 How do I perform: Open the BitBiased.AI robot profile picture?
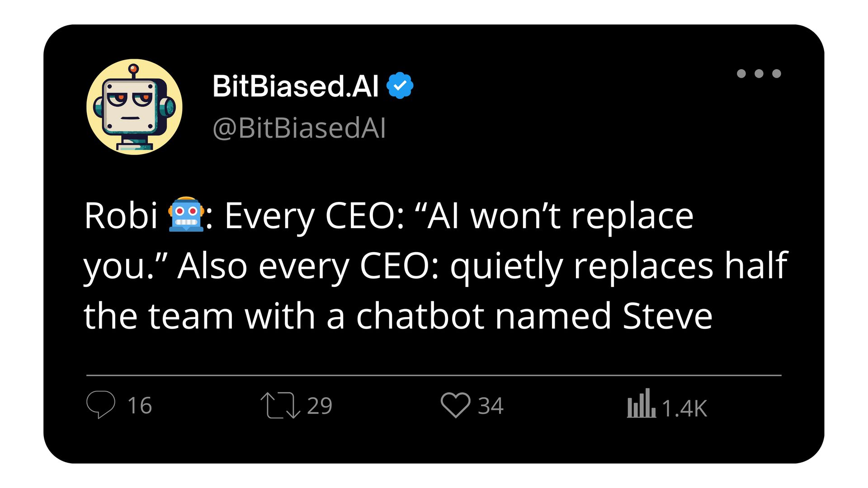pyautogui.click(x=134, y=107)
